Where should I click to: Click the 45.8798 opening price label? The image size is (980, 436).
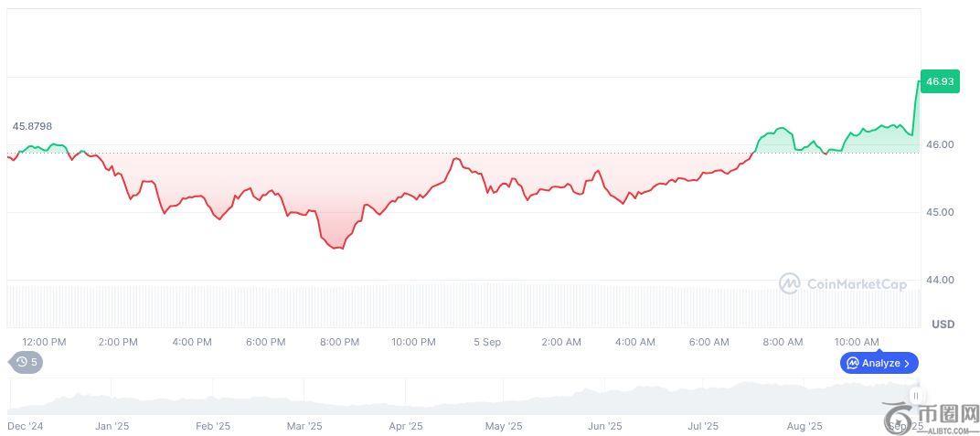click(x=32, y=126)
